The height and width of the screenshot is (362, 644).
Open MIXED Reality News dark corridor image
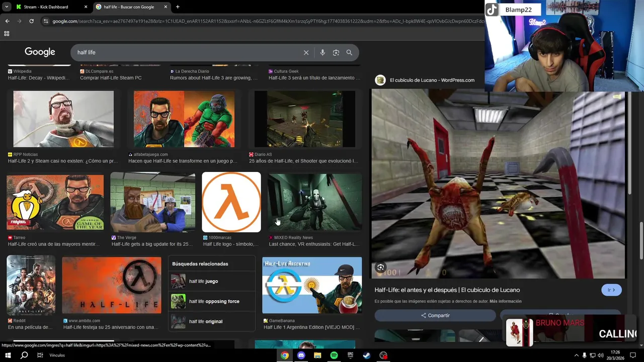tap(314, 202)
